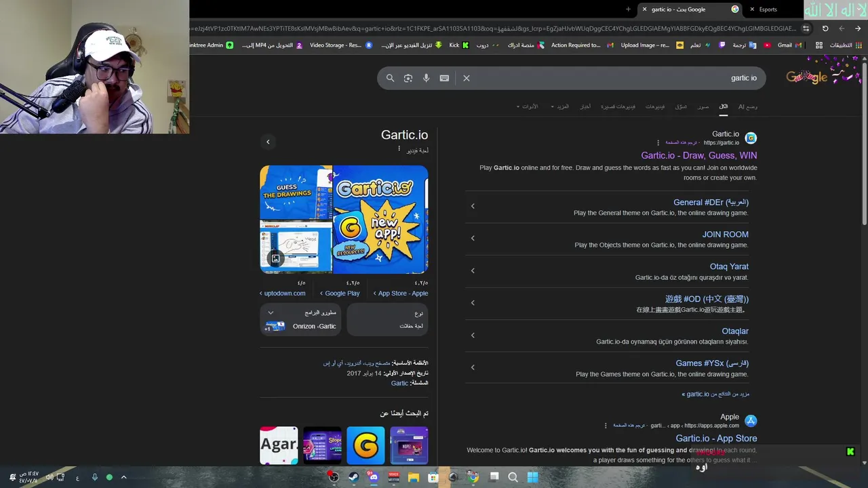Open the Otaq Yarat link
This screenshot has width=868, height=488.
729,266
